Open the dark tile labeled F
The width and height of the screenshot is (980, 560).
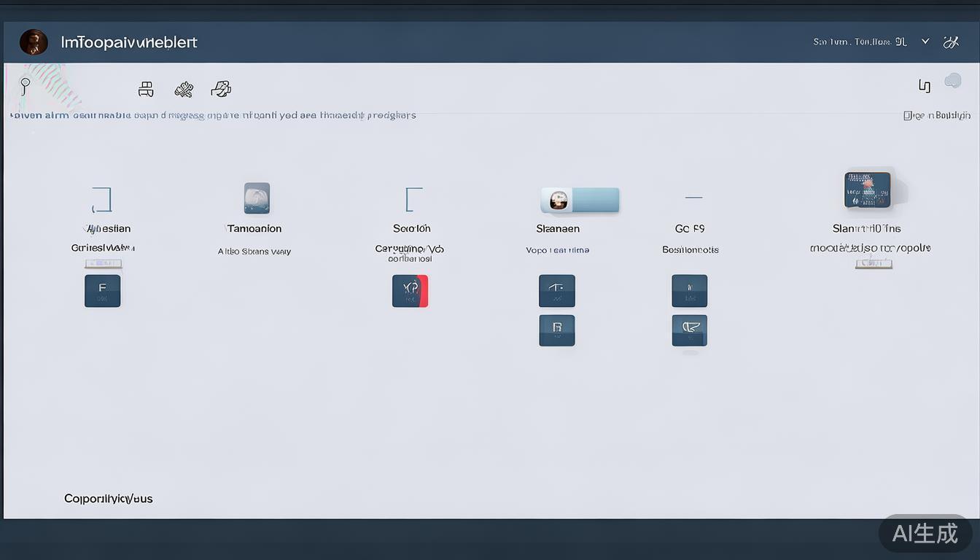(x=102, y=290)
